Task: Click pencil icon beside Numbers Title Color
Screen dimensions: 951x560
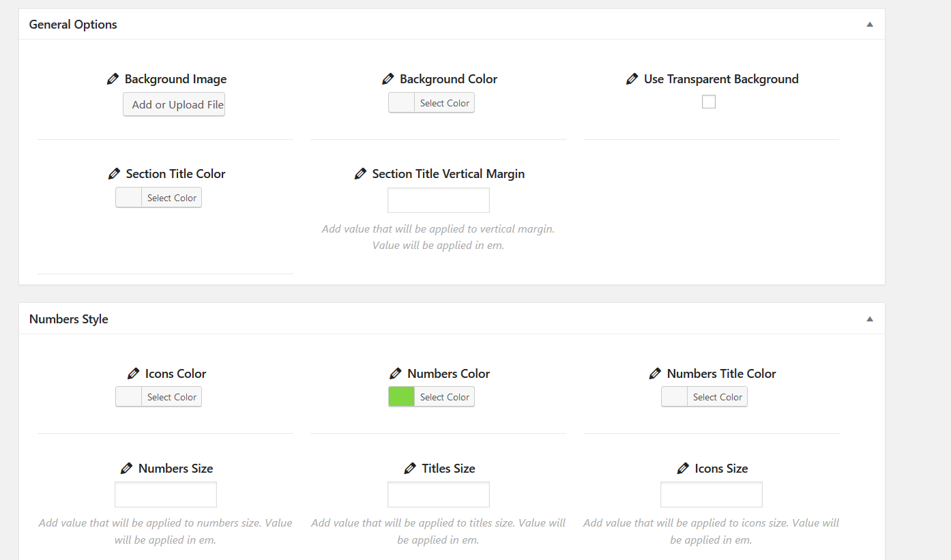Action: [656, 374]
